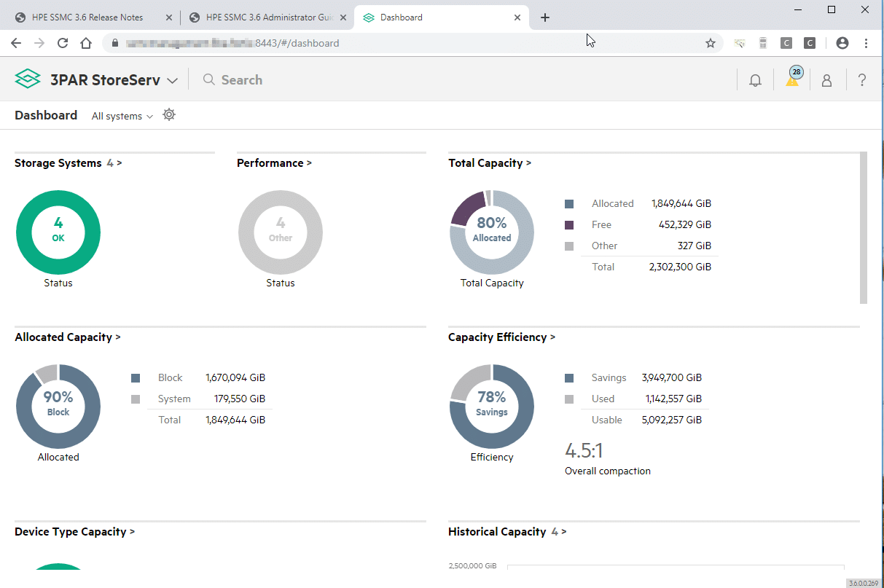Image resolution: width=884 pixels, height=588 pixels.
Task: Open the All systems filter dropdown
Action: 122,117
